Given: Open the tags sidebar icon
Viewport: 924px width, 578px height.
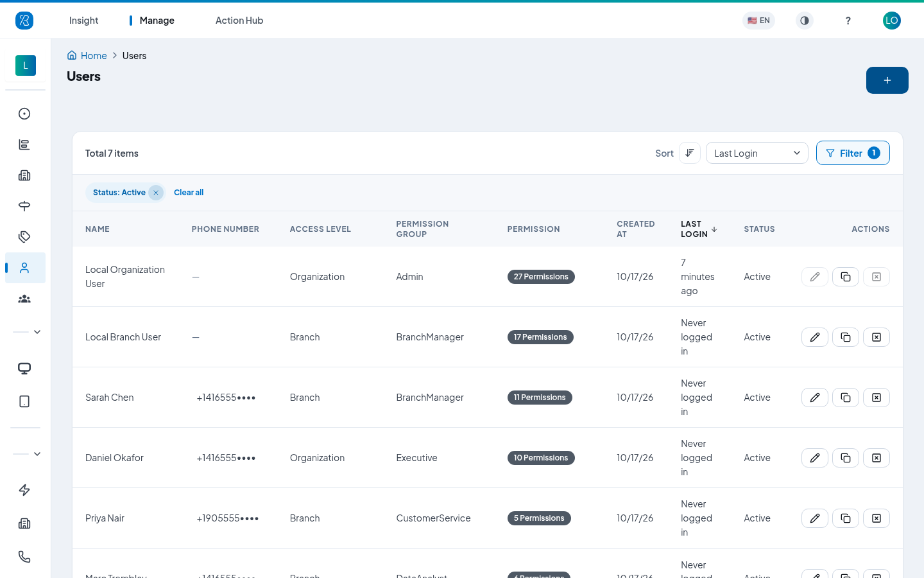Looking at the screenshot, I should pyautogui.click(x=24, y=237).
